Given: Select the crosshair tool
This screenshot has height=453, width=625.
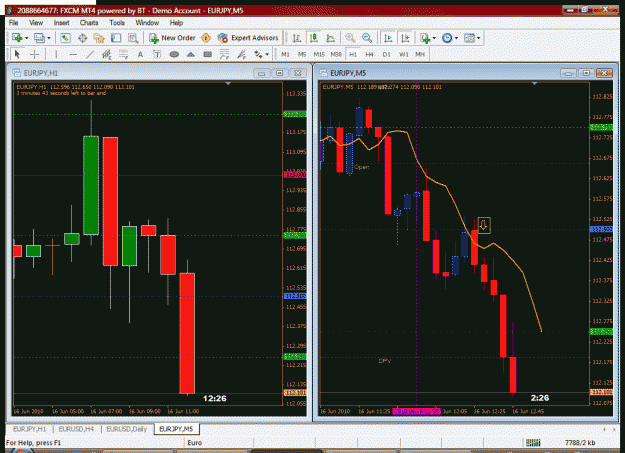Looking at the screenshot, I should tap(35, 54).
